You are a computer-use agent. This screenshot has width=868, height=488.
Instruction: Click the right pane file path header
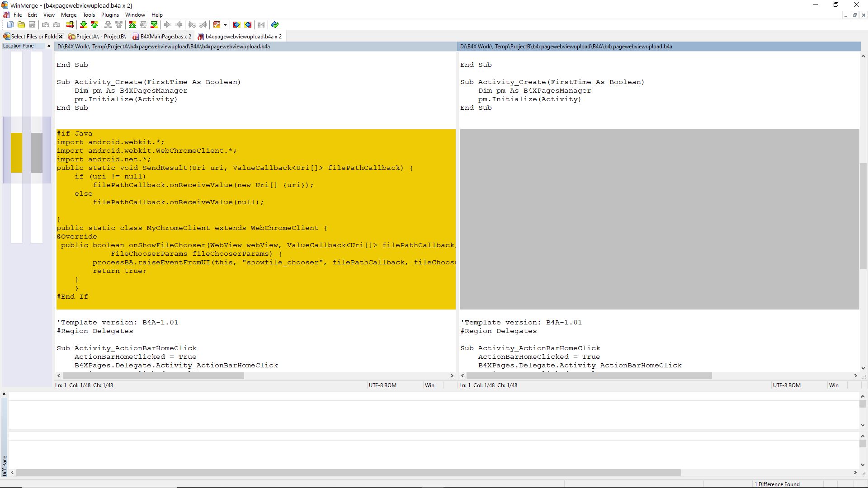tap(566, 47)
